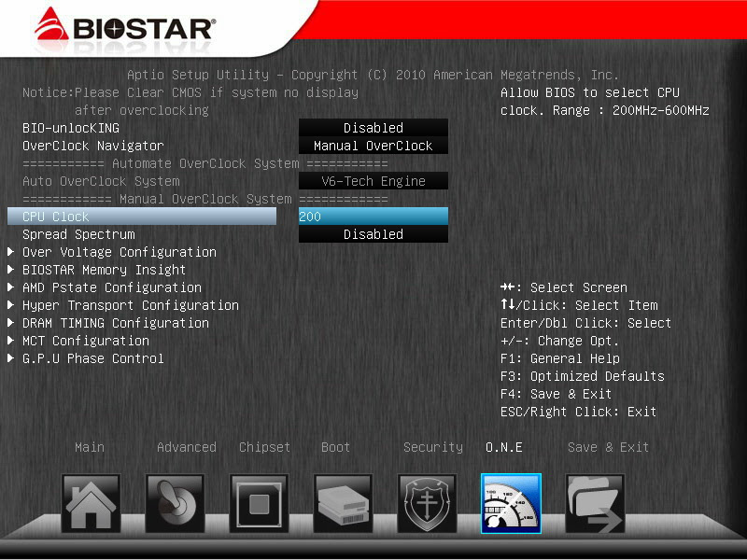Select the O.N.E speedometer icon
Screen dimensions: 747x560
coord(511,503)
